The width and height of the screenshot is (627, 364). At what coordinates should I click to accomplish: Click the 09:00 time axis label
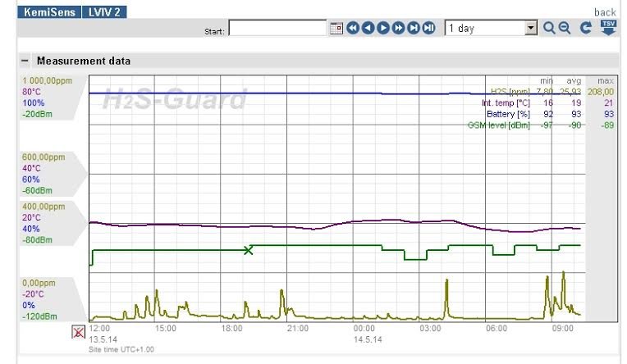(x=563, y=329)
